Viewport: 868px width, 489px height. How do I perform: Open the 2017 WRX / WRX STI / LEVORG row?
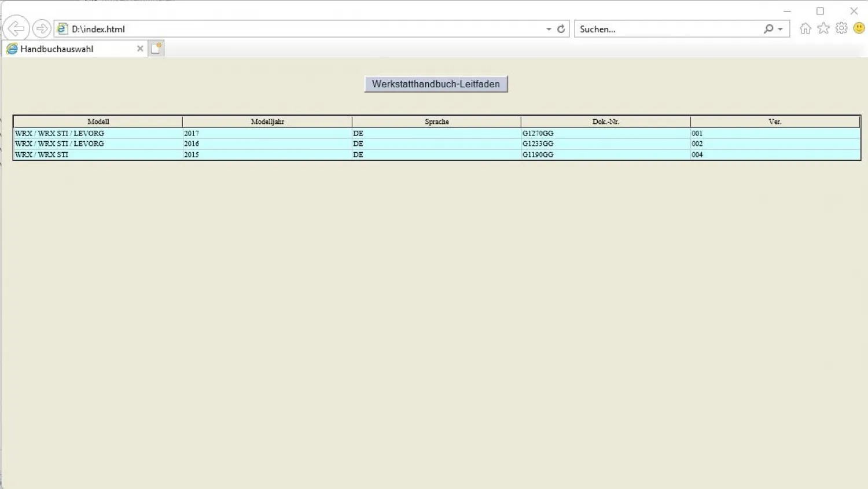[x=60, y=133]
